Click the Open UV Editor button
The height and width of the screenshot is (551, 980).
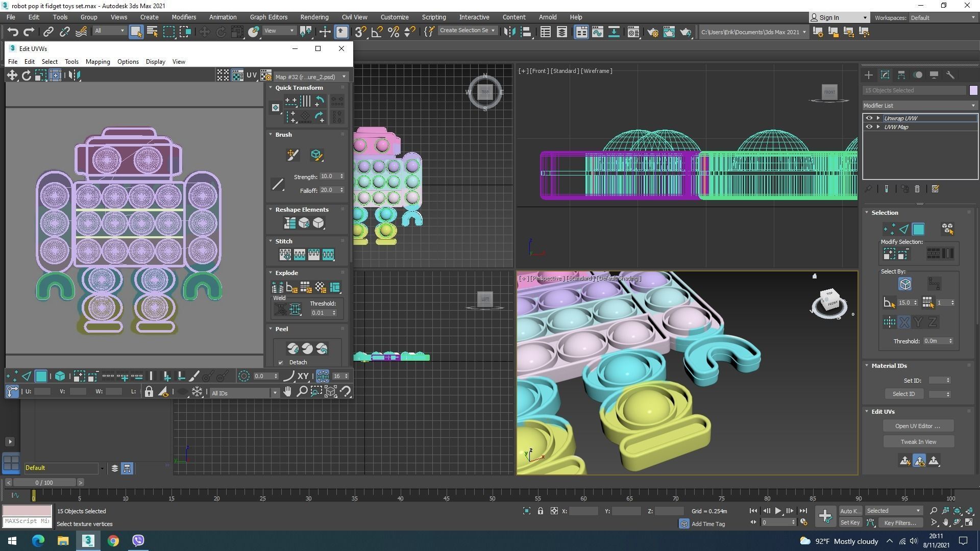point(917,426)
